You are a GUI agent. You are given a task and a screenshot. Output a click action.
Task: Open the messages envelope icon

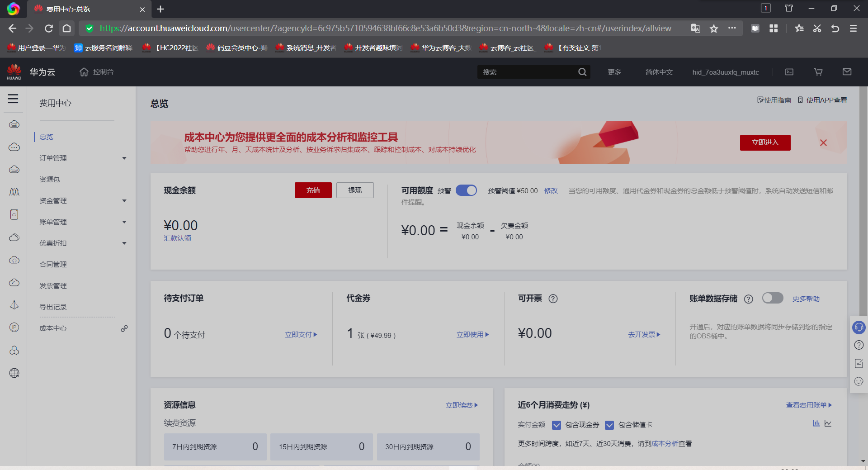[847, 72]
